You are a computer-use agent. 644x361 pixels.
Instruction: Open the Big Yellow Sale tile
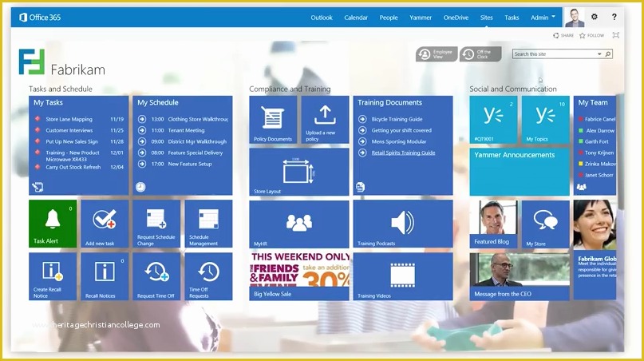pyautogui.click(x=299, y=276)
